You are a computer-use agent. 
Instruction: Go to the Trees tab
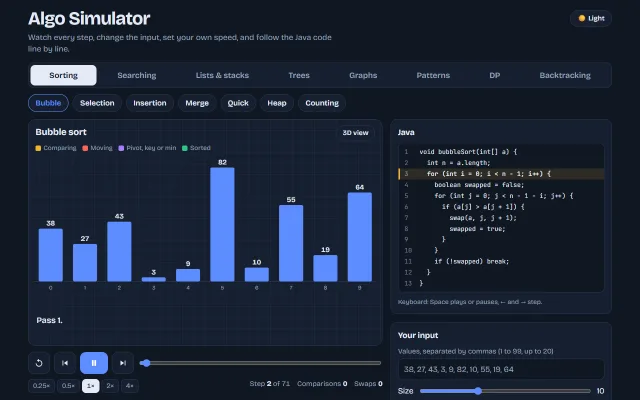(x=299, y=75)
